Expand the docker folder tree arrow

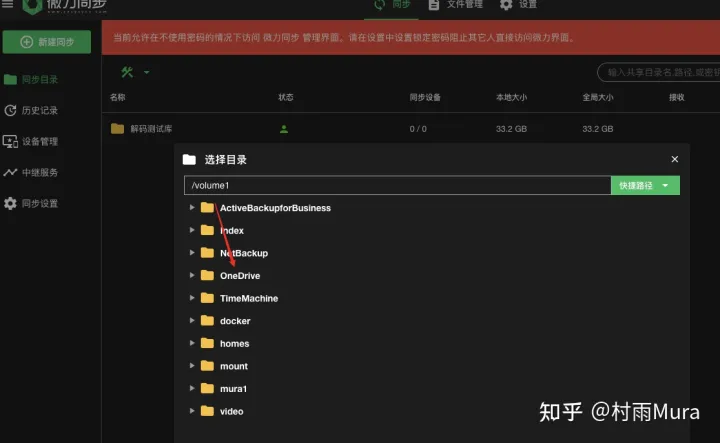pos(192,320)
